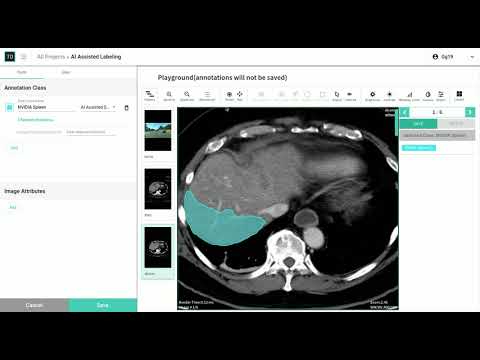Click the eraser-like tool next to the pointer
The width and height of the screenshot is (480, 360).
click(350, 95)
